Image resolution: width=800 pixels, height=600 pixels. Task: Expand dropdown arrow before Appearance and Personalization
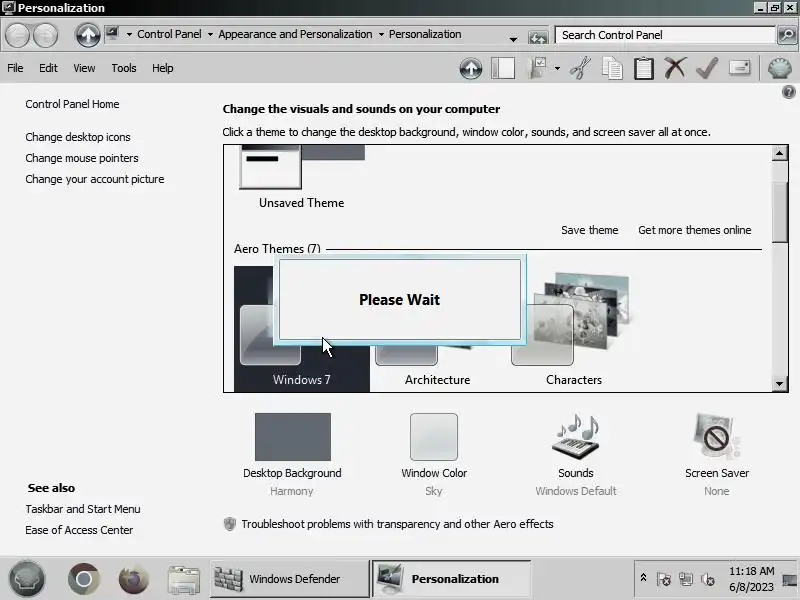tap(210, 35)
